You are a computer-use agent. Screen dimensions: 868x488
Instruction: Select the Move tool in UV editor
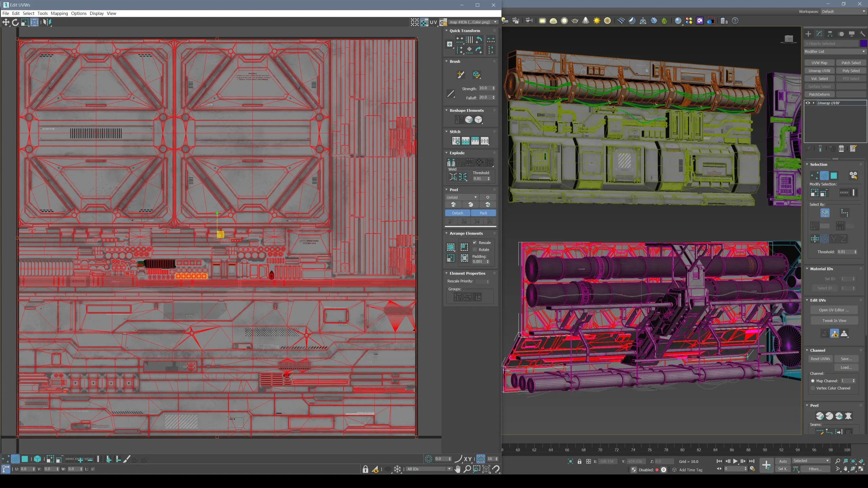point(6,22)
